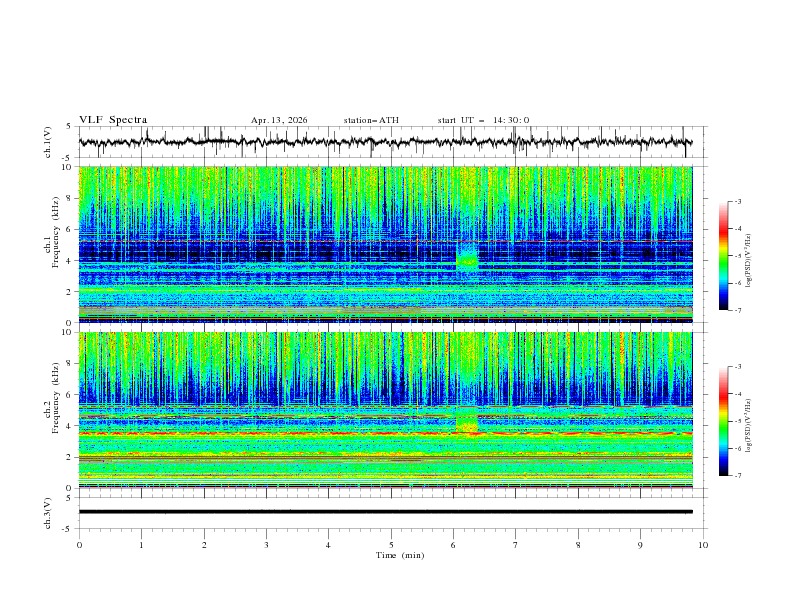Click time axis tick label "10"
792x612 pixels.
(703, 545)
